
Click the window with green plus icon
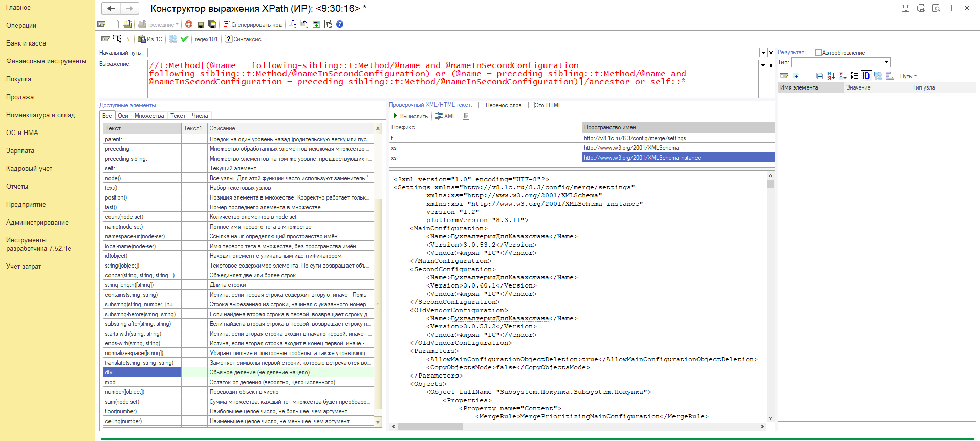tap(316, 24)
